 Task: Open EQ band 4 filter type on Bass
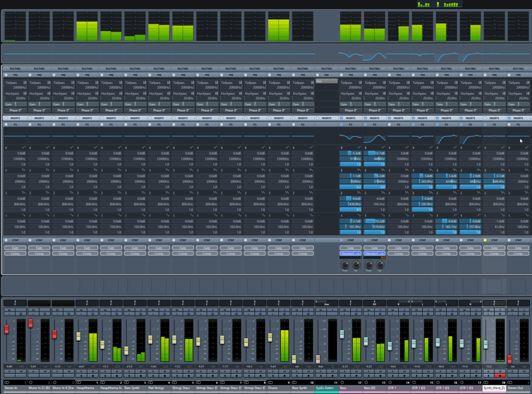coord(359,148)
